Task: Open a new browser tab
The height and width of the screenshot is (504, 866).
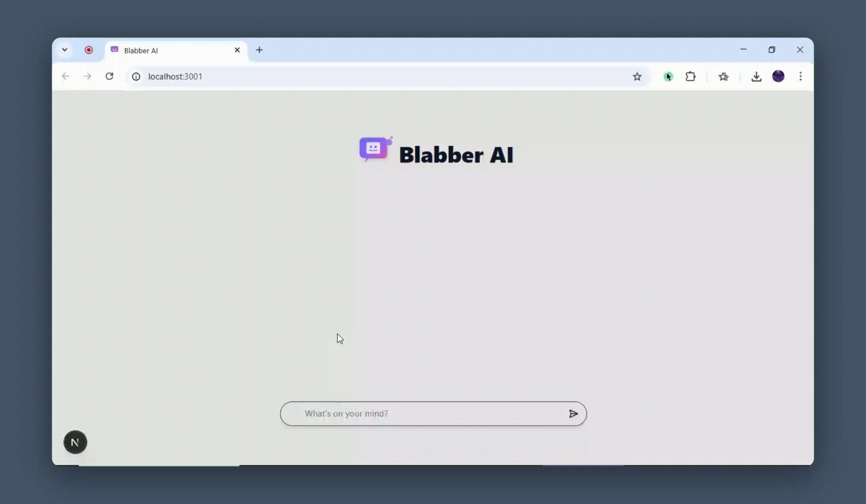Action: [259, 50]
